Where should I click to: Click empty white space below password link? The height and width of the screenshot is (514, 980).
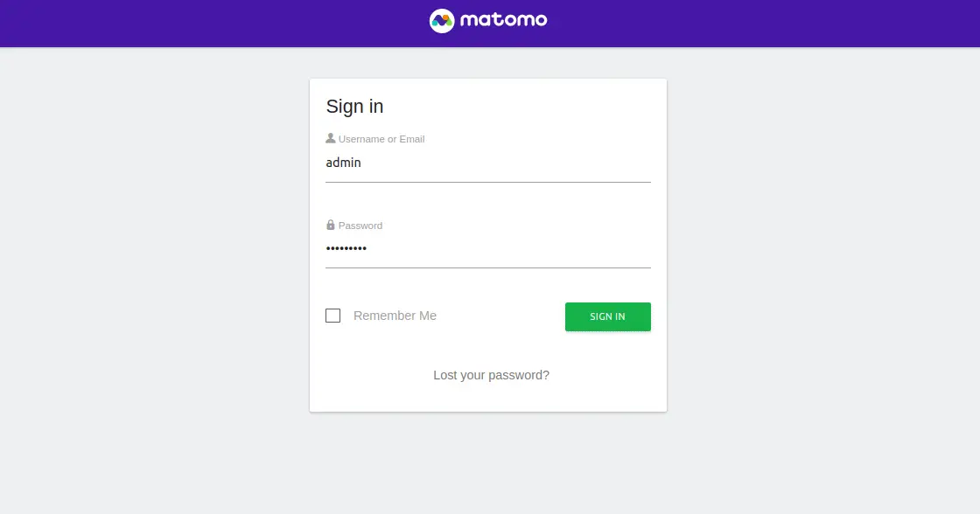point(488,397)
